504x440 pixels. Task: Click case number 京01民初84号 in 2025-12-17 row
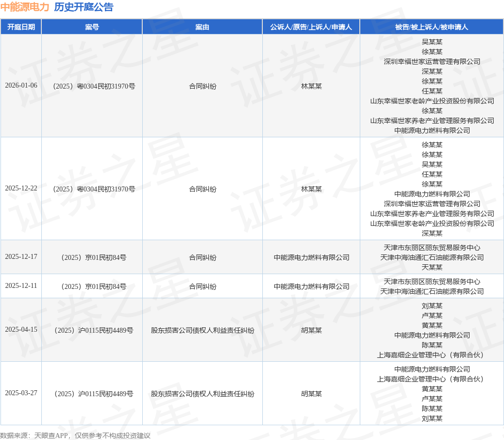click(x=94, y=257)
